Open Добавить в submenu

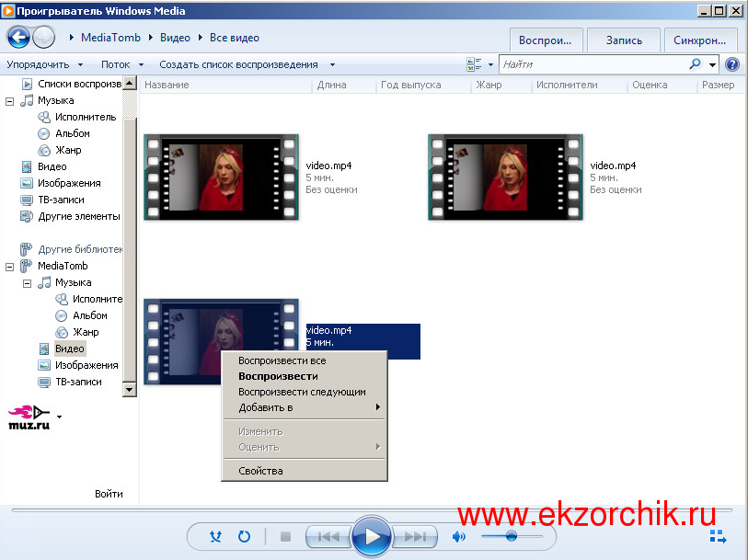[305, 407]
